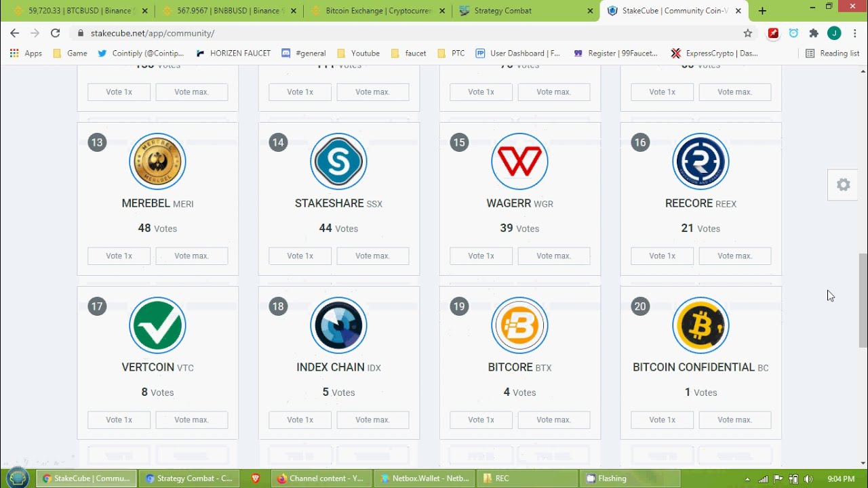
Task: Open the Cointiply bookmark
Action: click(141, 54)
